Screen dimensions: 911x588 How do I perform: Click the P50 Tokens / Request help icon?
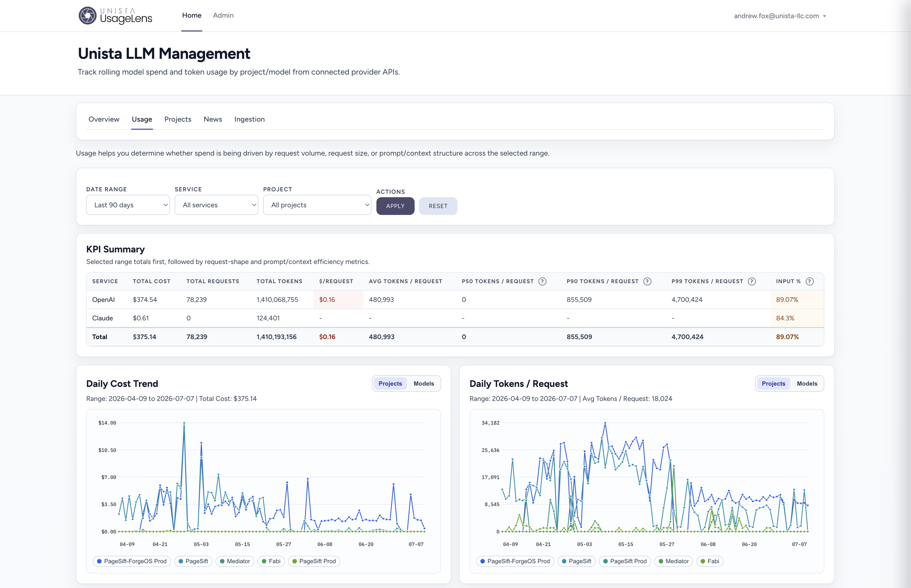coord(542,281)
